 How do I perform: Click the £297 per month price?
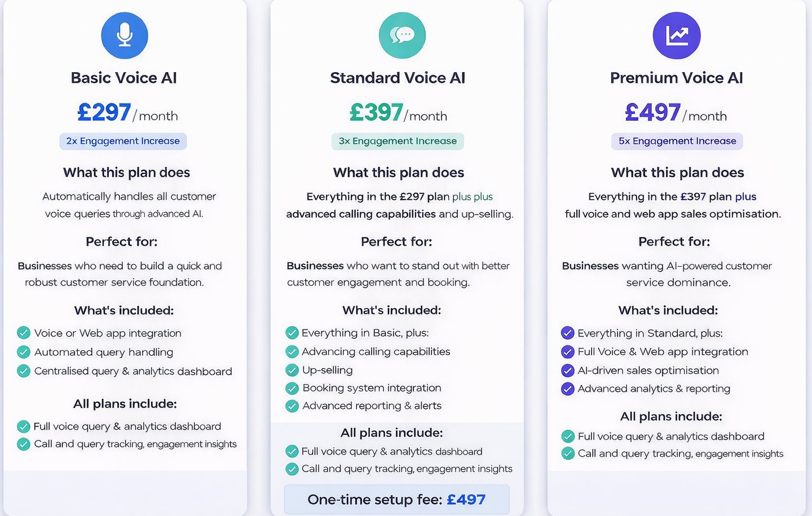(x=127, y=113)
